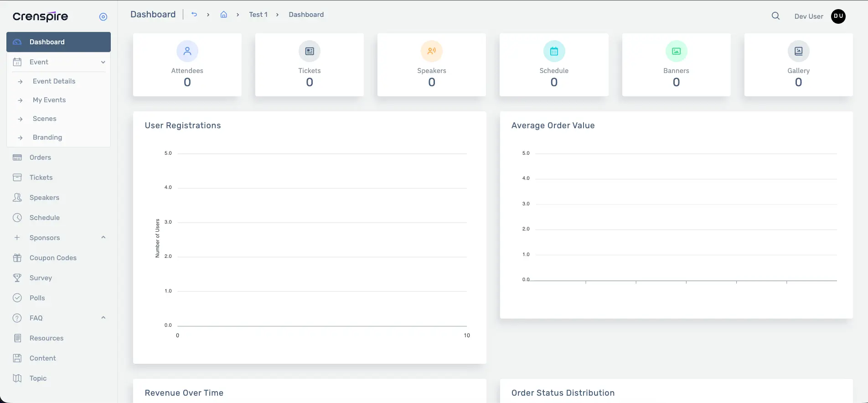Click the Speakers person icon in sidebar
Screen dimensions: 868x403
click(x=17, y=198)
